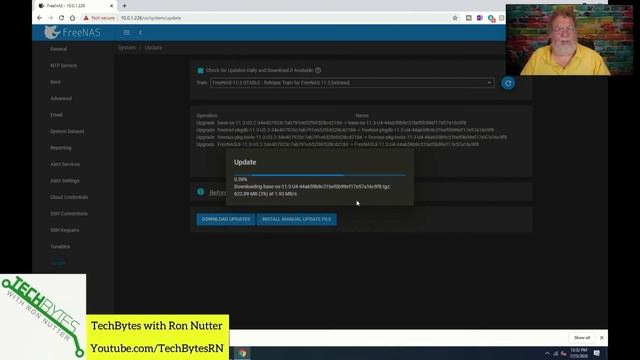Open Advanced in the sidebar
This screenshot has width=640, height=360.
[61, 98]
